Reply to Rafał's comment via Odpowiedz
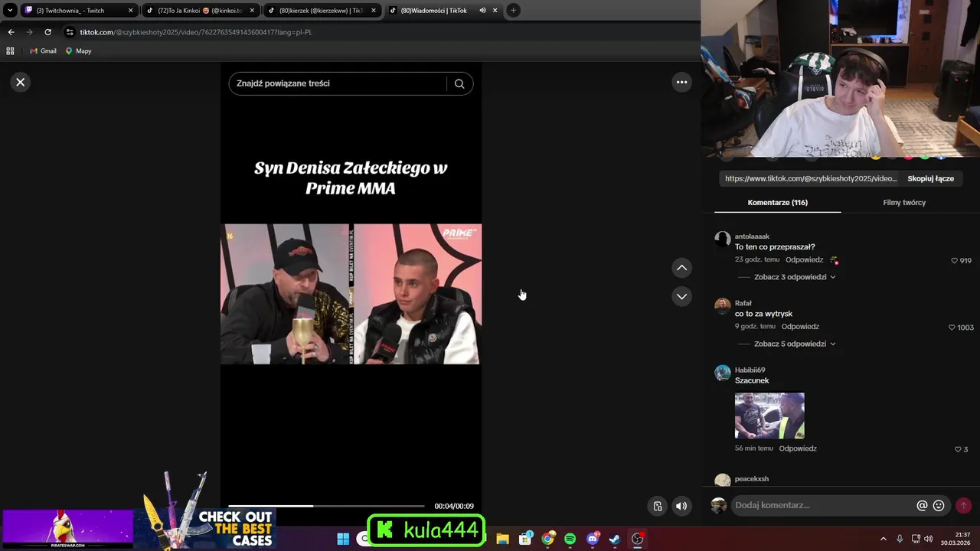 [800, 327]
